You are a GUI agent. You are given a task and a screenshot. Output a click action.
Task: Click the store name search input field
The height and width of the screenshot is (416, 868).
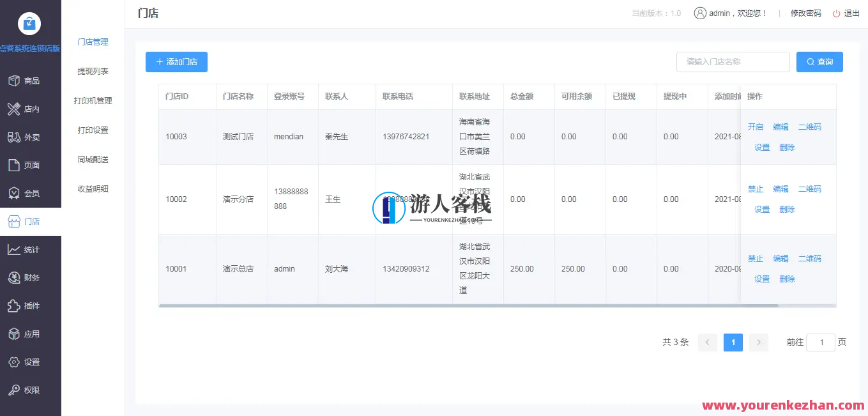tap(733, 62)
